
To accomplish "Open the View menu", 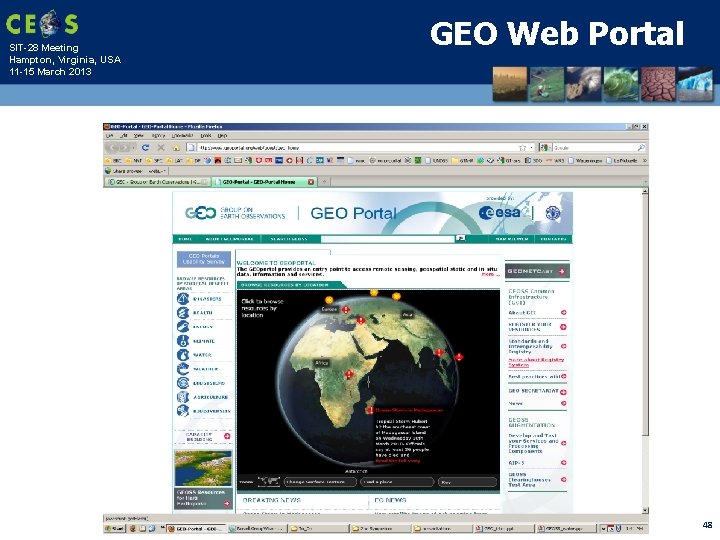I will pyautogui.click(x=139, y=136).
